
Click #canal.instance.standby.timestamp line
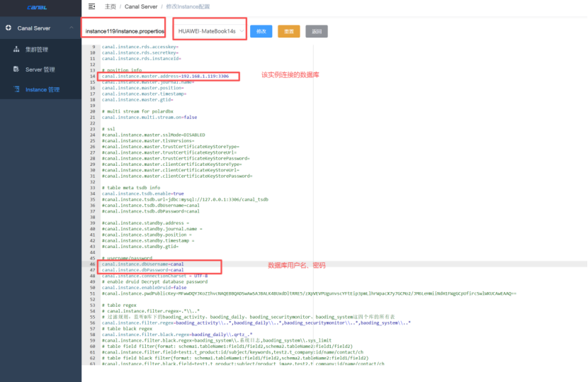(148, 240)
